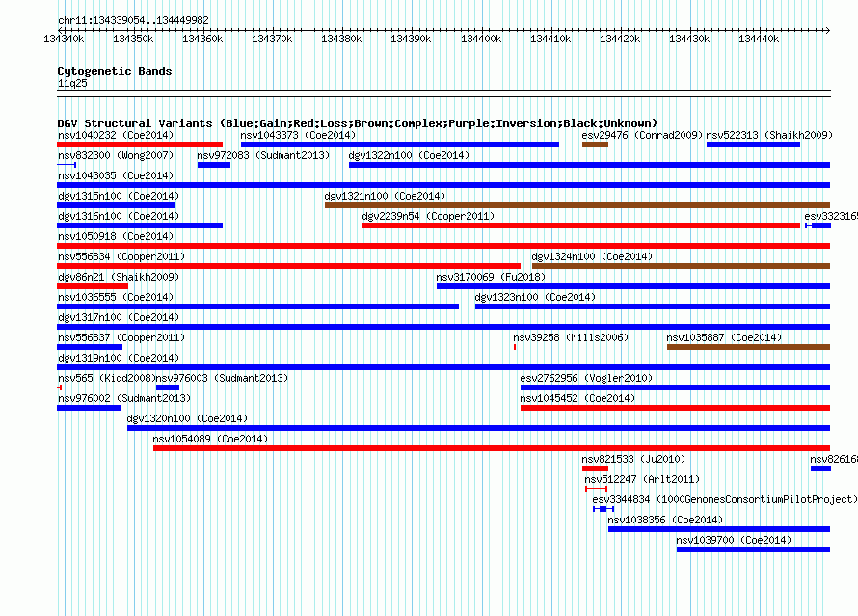Click nsv1039700 (Coe2014) variant label
This screenshot has width=858, height=616.
coord(734,540)
